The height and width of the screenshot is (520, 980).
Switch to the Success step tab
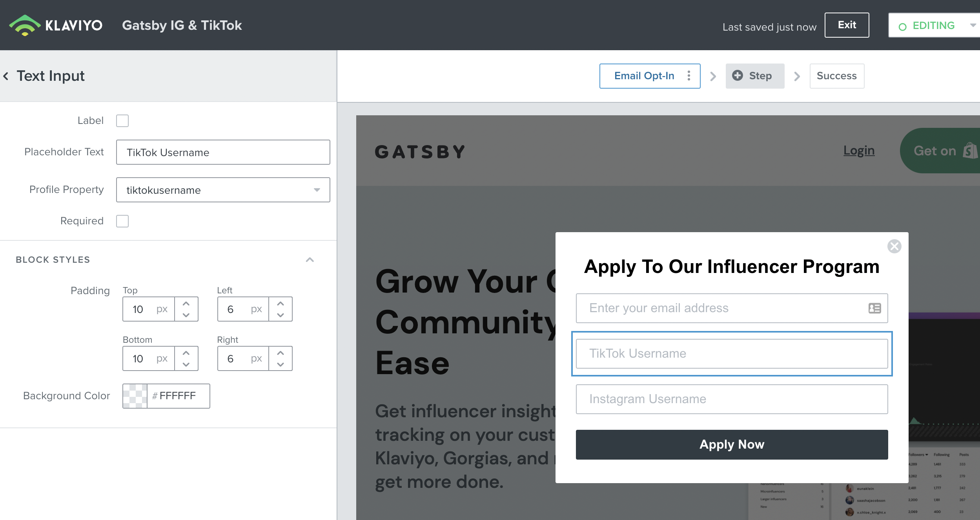coord(837,76)
